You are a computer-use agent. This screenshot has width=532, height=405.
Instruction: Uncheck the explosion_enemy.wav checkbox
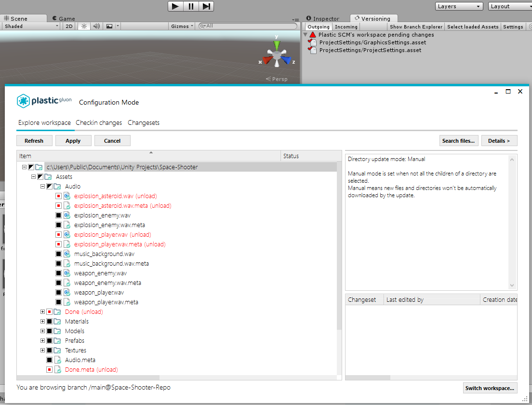click(x=58, y=215)
